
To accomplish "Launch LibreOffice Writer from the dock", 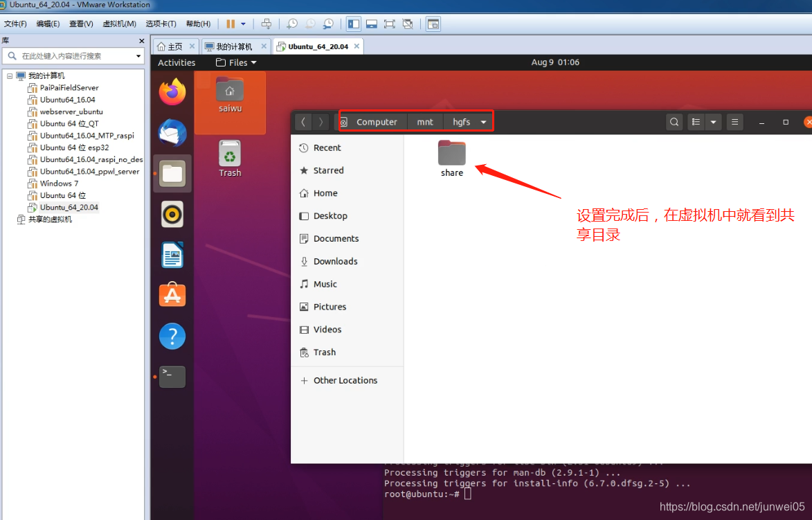I will (172, 255).
